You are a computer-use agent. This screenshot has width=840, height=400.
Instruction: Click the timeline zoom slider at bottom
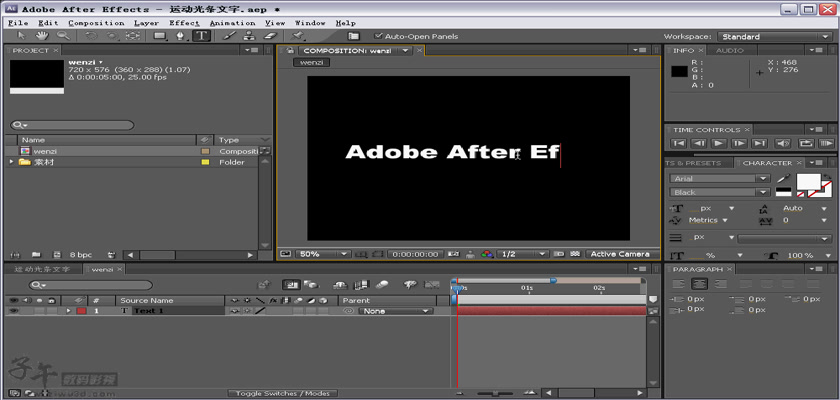(x=494, y=394)
